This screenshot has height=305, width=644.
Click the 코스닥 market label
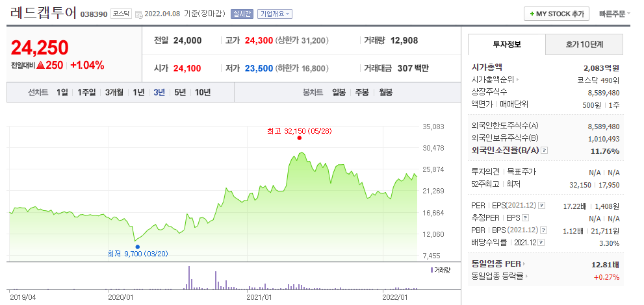pyautogui.click(x=121, y=14)
